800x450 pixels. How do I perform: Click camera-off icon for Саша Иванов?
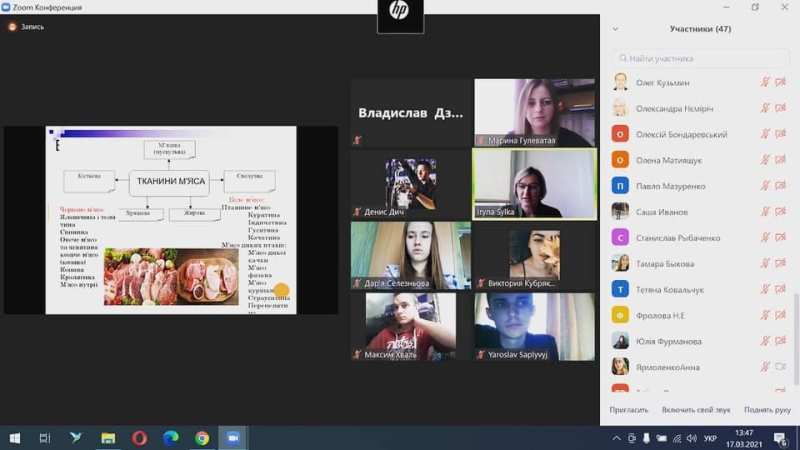[x=780, y=212]
